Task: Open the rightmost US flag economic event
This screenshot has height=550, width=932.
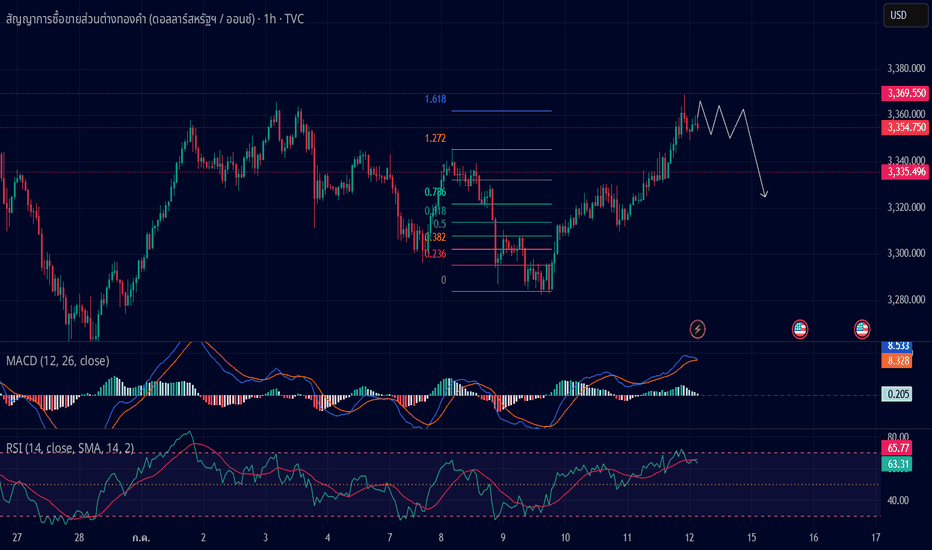Action: [x=862, y=329]
